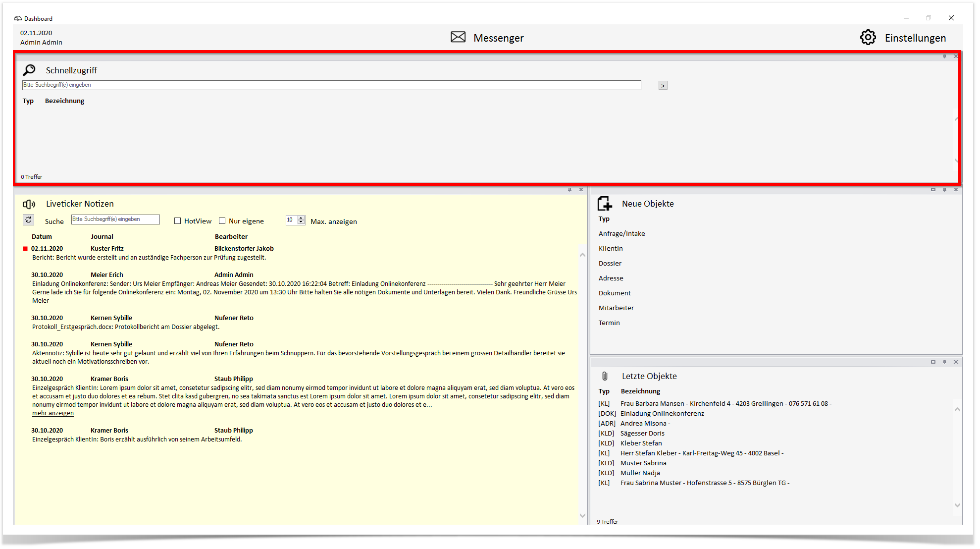Minimize the Dashboard window
980x549 pixels.
click(906, 18)
